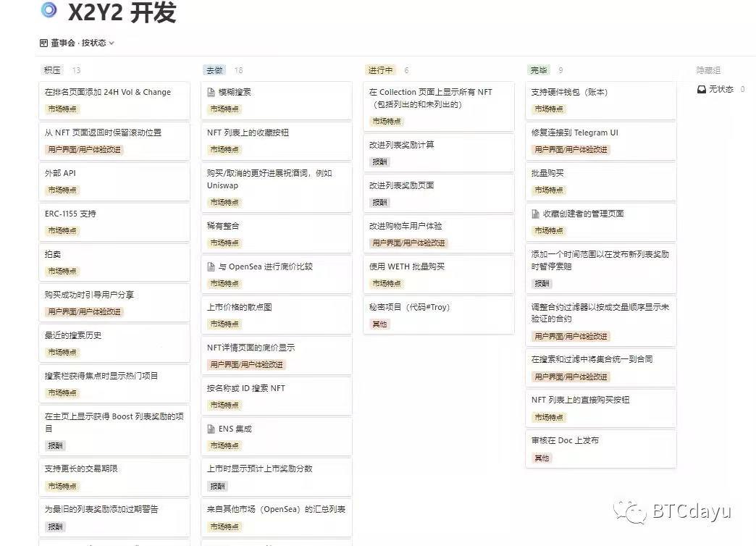This screenshot has width=756, height=546.
Task: Expand the 董事会·按状态 view dropdown
Action: tap(112, 43)
